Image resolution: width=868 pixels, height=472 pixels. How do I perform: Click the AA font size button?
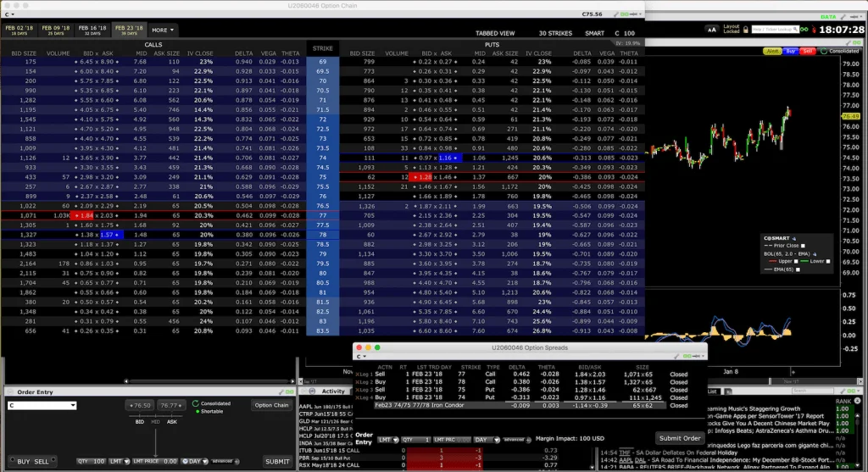(712, 30)
